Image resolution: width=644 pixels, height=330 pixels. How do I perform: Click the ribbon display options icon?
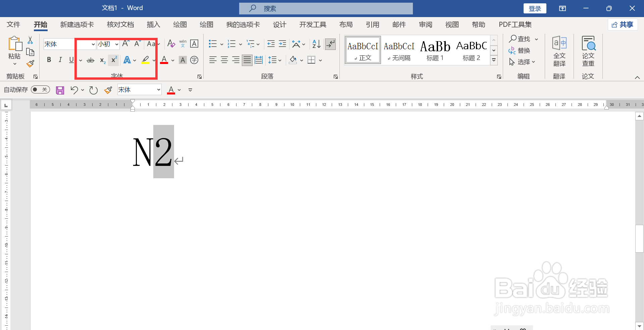point(562,8)
